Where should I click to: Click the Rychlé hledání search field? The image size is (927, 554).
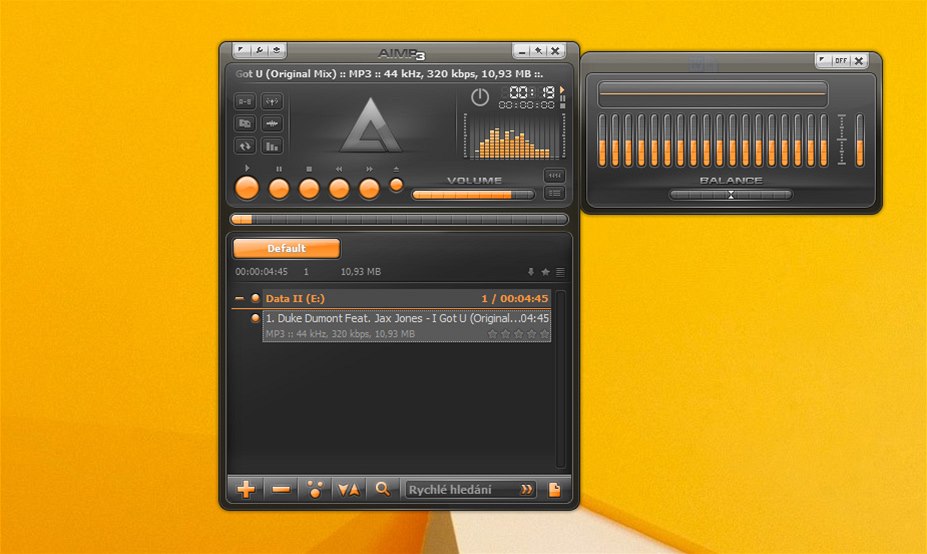[460, 489]
